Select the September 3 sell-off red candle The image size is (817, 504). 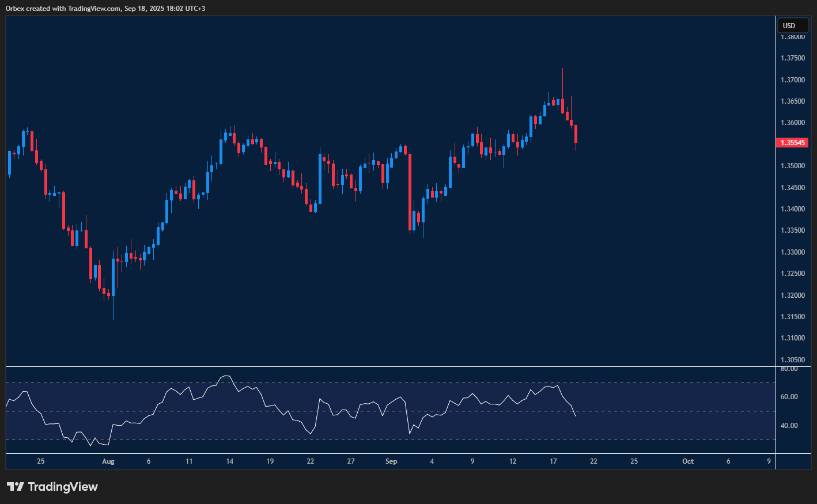410,190
